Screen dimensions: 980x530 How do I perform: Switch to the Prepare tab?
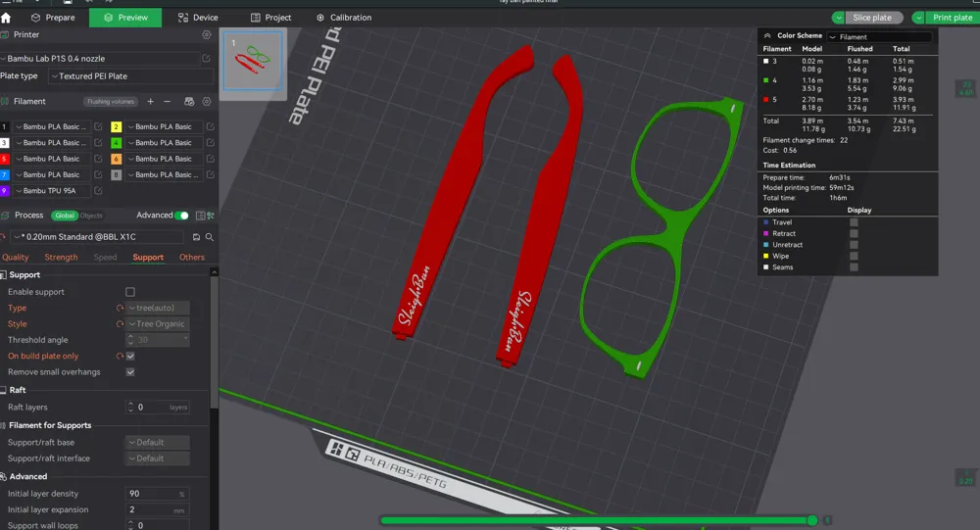coord(53,18)
